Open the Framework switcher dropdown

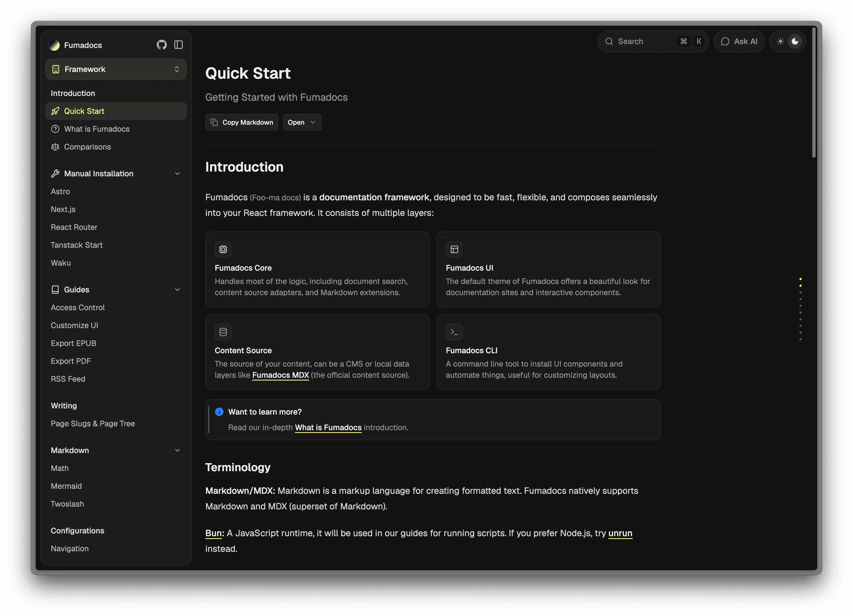tap(116, 69)
